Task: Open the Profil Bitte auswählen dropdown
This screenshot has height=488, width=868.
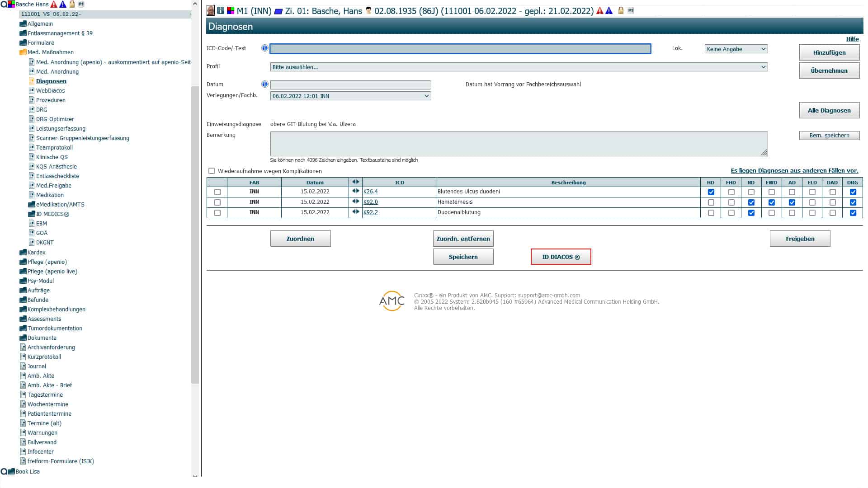Action: [519, 67]
